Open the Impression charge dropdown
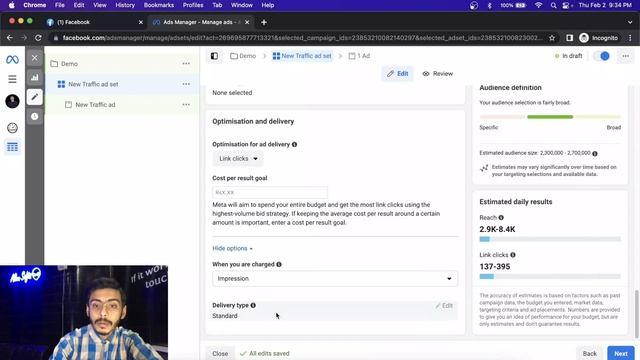This screenshot has width=640, height=360. click(x=335, y=279)
